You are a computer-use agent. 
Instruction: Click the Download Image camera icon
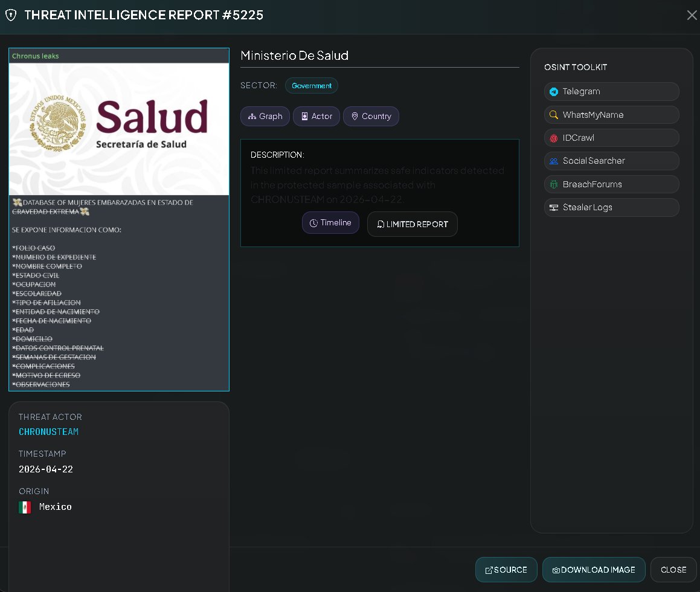556,570
